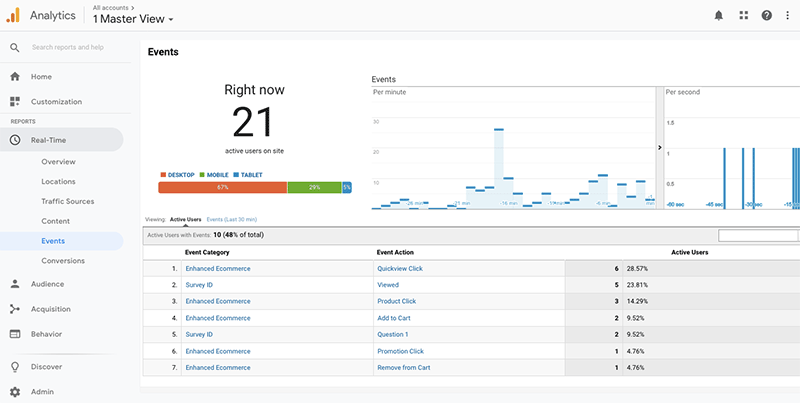Open the Question 1 event action
This screenshot has height=403, width=800.
click(x=392, y=335)
